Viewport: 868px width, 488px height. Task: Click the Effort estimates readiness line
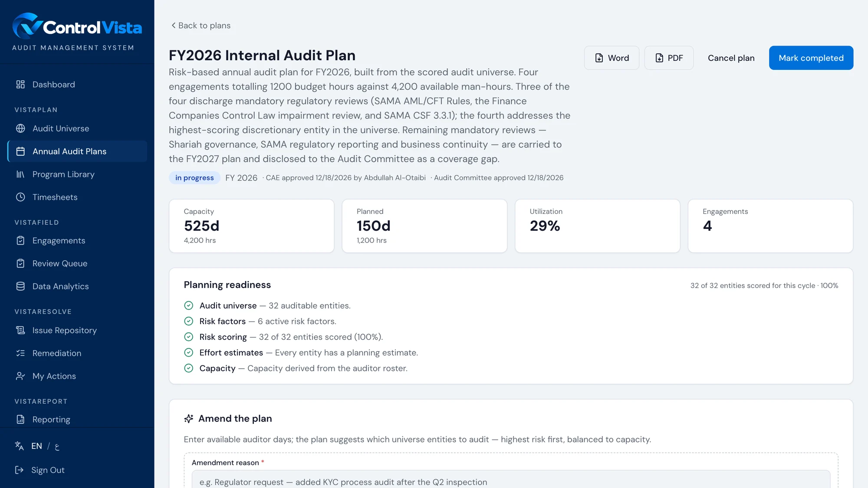click(301, 353)
